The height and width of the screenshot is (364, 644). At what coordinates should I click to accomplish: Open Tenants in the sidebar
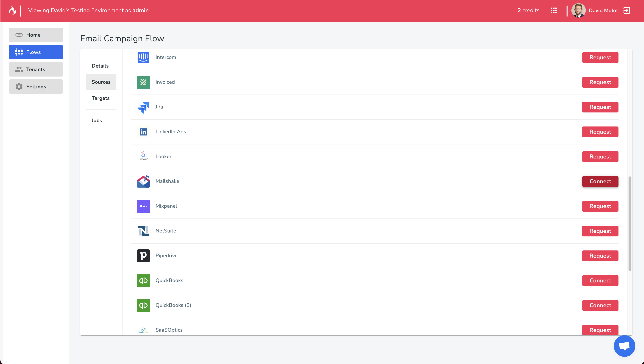point(36,70)
